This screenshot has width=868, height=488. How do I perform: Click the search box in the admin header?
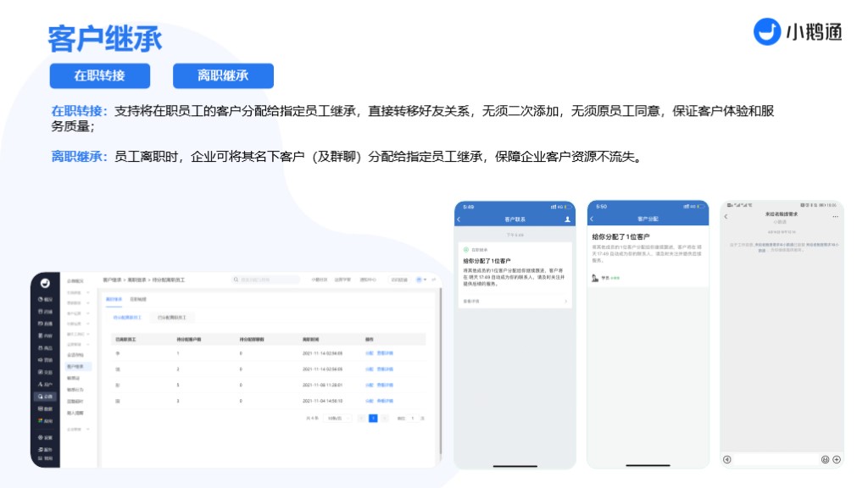pyautogui.click(x=265, y=280)
